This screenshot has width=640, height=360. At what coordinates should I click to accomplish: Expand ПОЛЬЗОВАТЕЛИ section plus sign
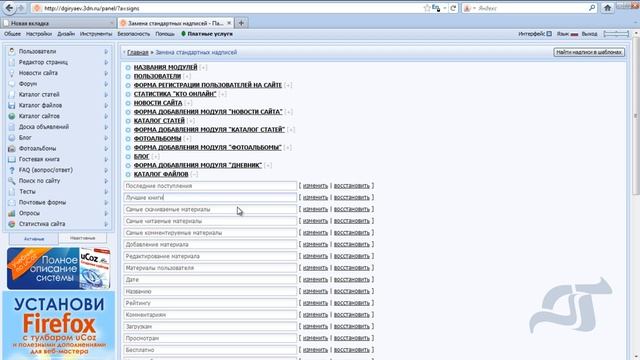click(187, 76)
